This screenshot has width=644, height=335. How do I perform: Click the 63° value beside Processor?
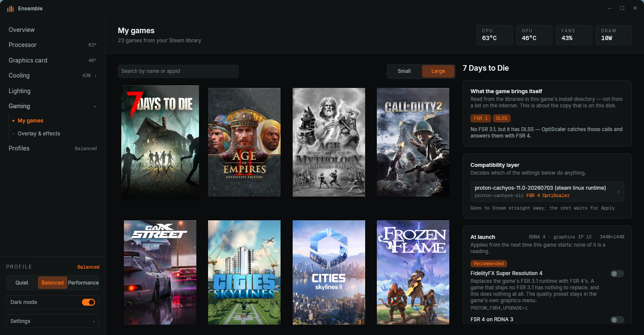92,45
